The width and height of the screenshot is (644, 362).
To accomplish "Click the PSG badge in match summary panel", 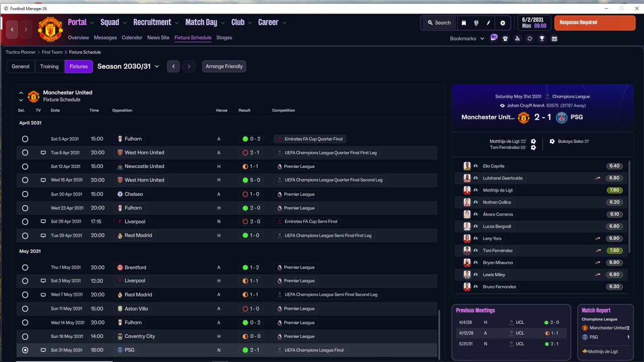I will point(561,117).
